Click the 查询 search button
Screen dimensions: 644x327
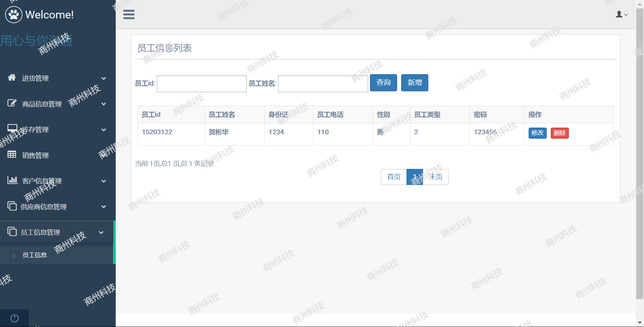pyautogui.click(x=383, y=83)
